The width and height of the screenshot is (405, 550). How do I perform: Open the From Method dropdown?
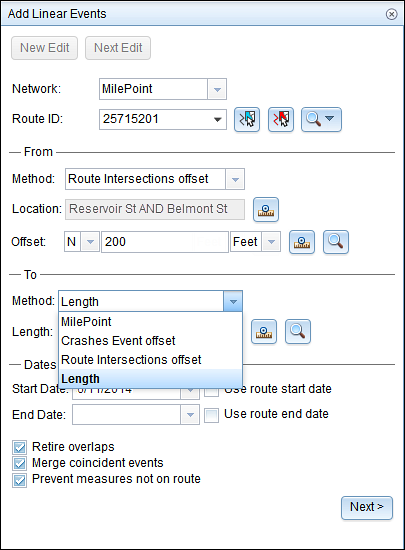click(x=235, y=180)
